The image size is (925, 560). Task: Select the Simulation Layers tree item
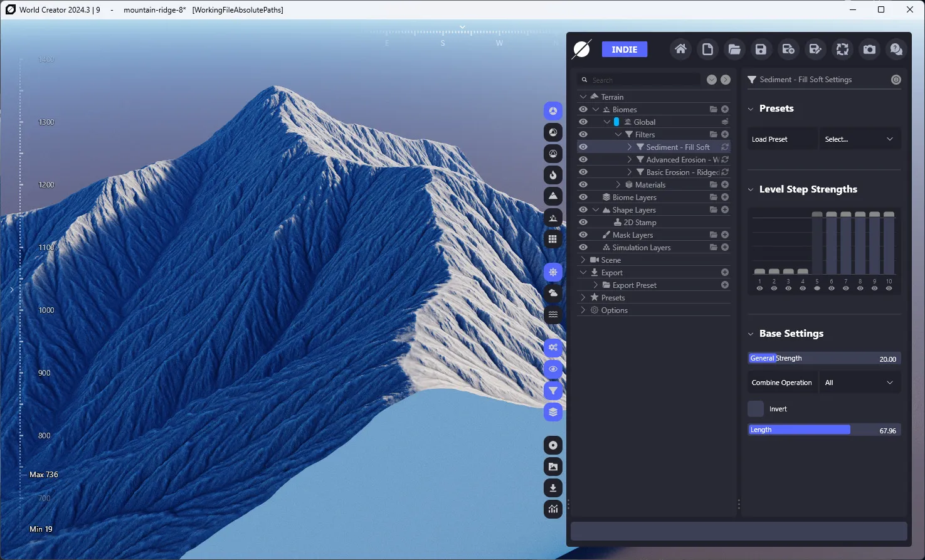(x=641, y=247)
